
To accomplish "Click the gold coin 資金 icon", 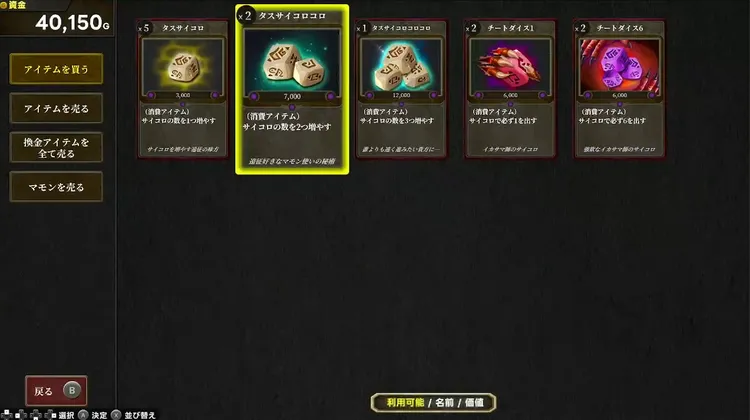I will 4,5.
